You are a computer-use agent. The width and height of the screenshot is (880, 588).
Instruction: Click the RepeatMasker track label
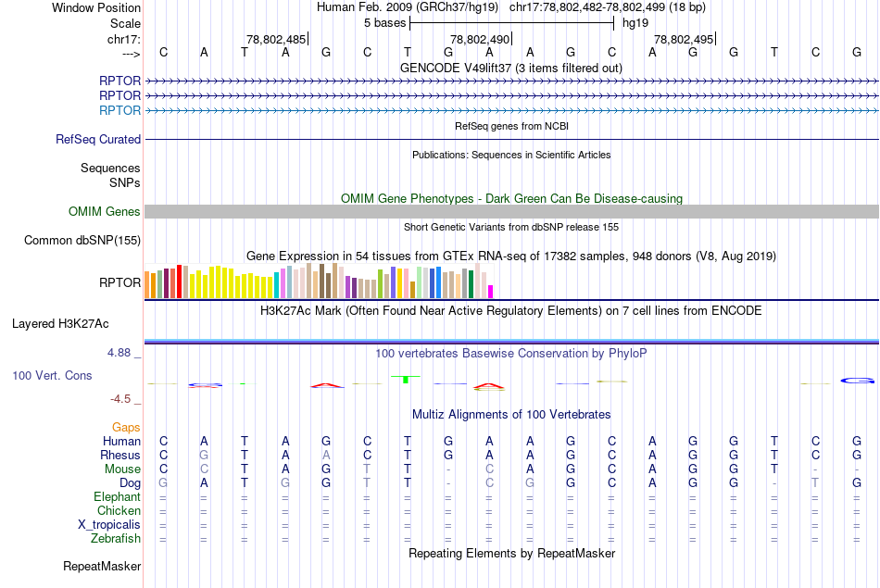102,567
